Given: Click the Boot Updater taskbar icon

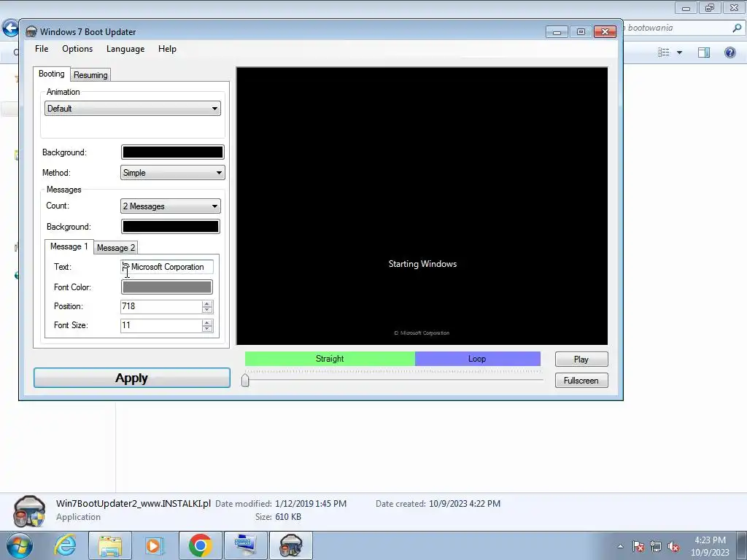Looking at the screenshot, I should pyautogui.click(x=291, y=545).
